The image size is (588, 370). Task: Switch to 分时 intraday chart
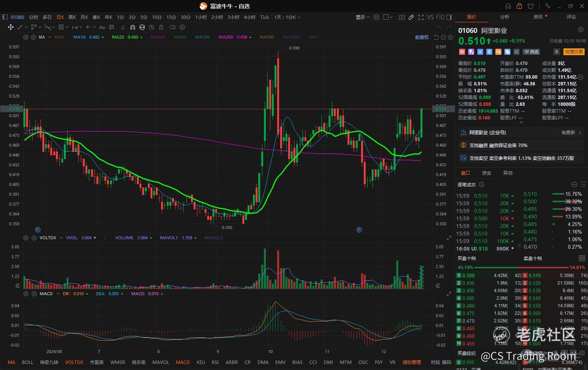[x=33, y=17]
